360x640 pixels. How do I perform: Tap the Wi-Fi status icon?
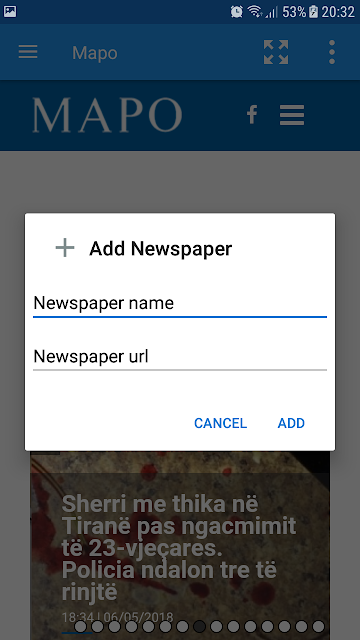point(255,11)
